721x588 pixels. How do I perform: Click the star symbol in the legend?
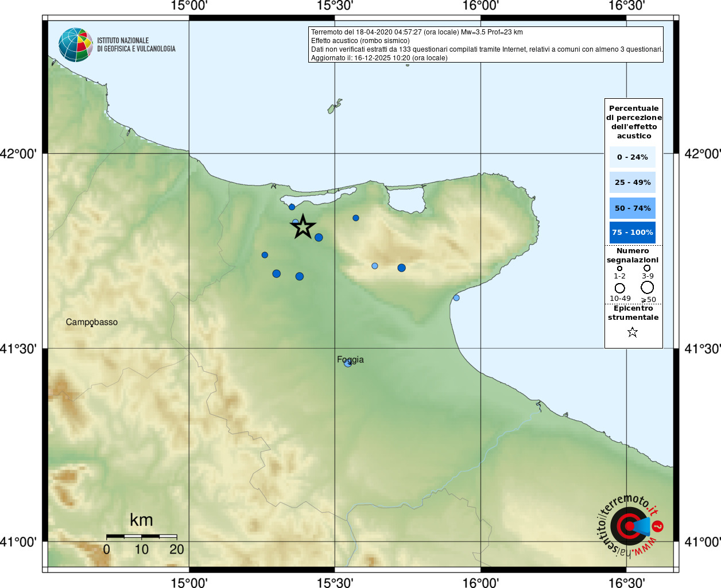point(633,332)
